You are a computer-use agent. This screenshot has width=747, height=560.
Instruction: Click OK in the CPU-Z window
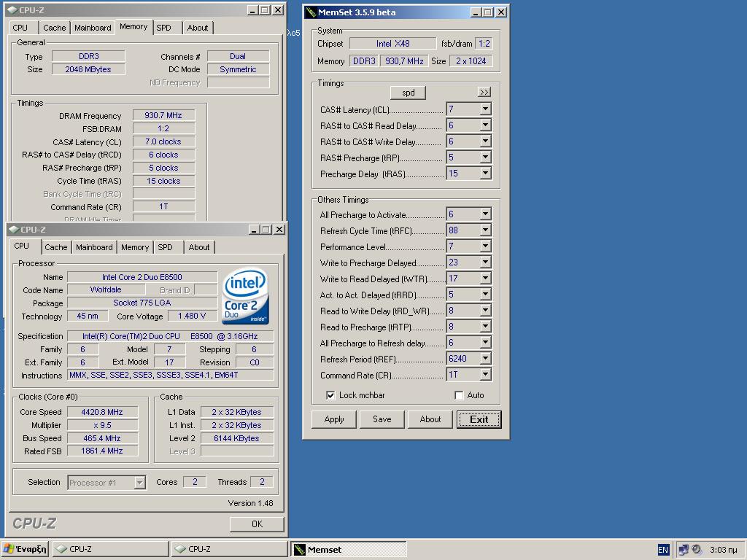coord(258,524)
